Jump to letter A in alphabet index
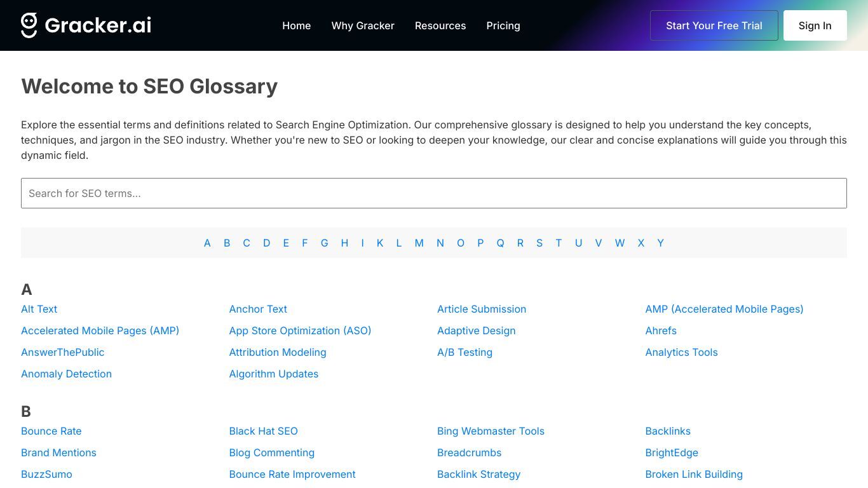 coord(207,243)
